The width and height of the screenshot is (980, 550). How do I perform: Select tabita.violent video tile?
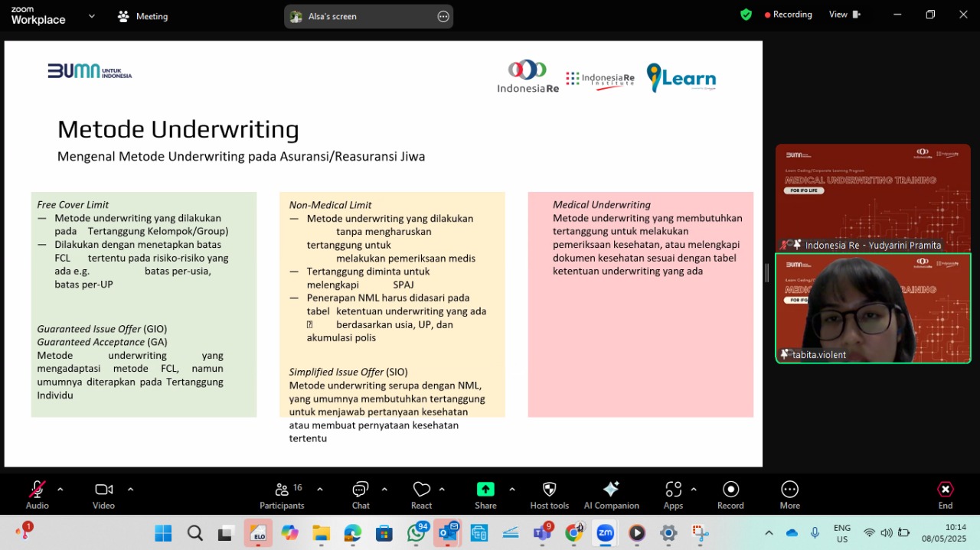click(x=873, y=308)
